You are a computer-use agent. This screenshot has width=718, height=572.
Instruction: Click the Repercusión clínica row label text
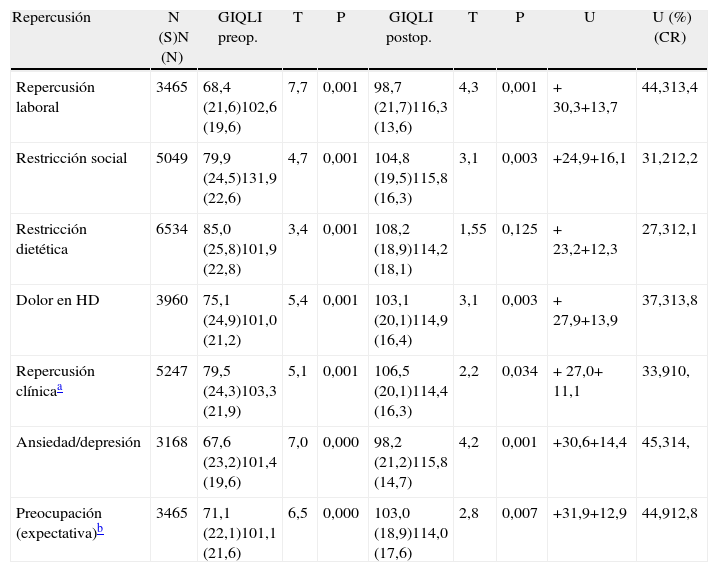tap(55, 380)
